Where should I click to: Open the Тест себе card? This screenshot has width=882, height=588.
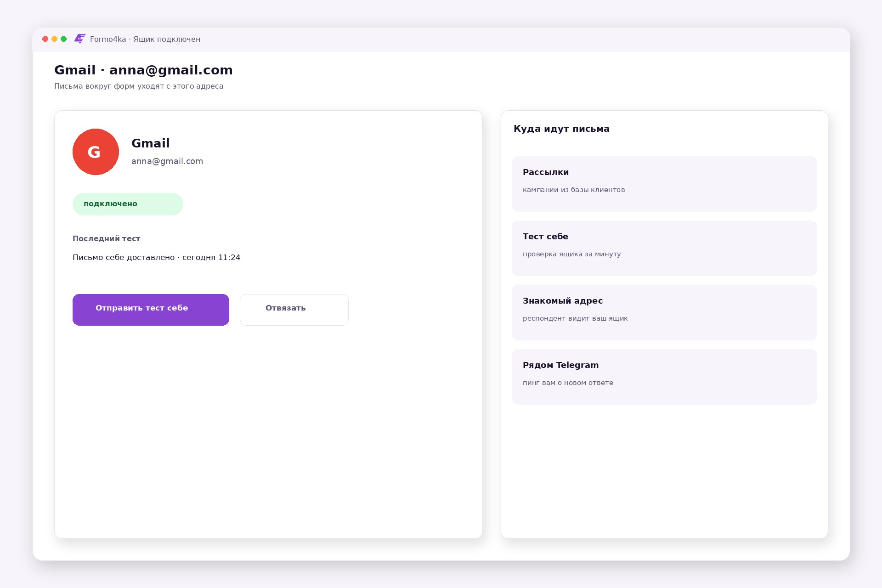[664, 248]
